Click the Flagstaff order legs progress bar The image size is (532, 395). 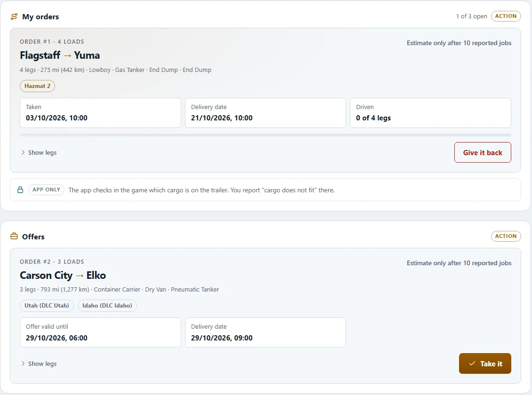click(266, 135)
